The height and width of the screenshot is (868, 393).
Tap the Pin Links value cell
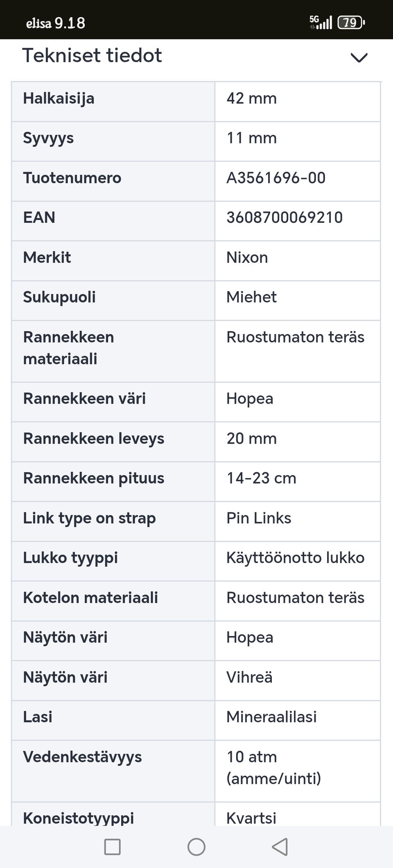click(259, 518)
